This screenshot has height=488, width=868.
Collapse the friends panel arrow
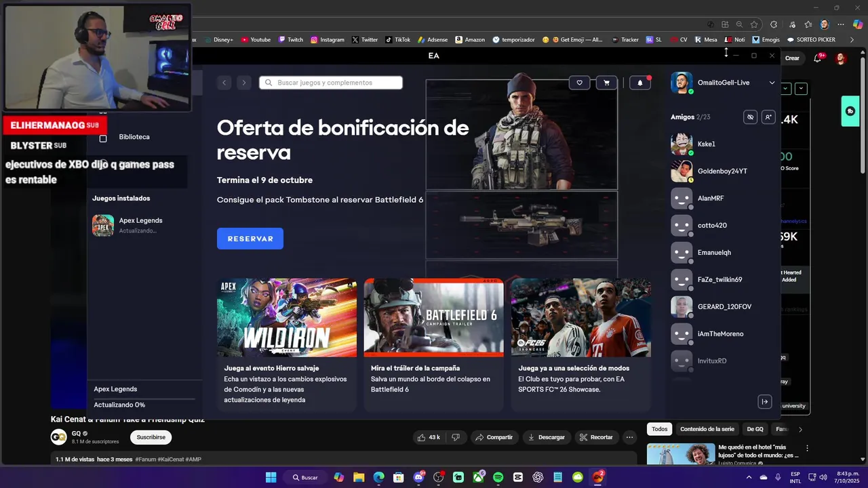click(764, 402)
